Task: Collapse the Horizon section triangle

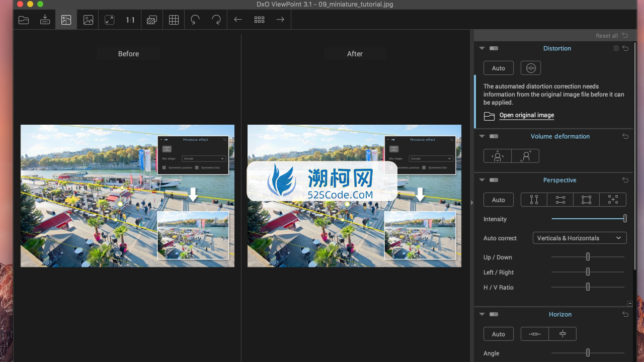Action: click(x=482, y=314)
